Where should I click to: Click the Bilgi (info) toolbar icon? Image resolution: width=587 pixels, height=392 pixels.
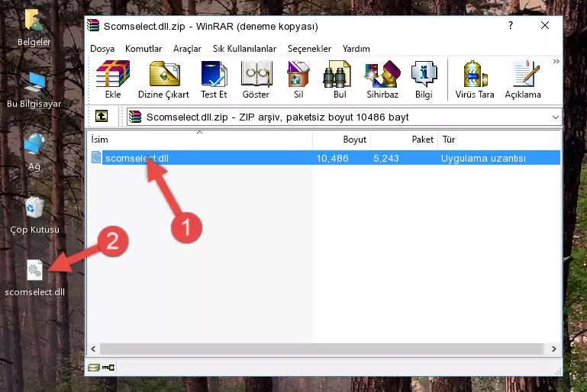point(424,74)
